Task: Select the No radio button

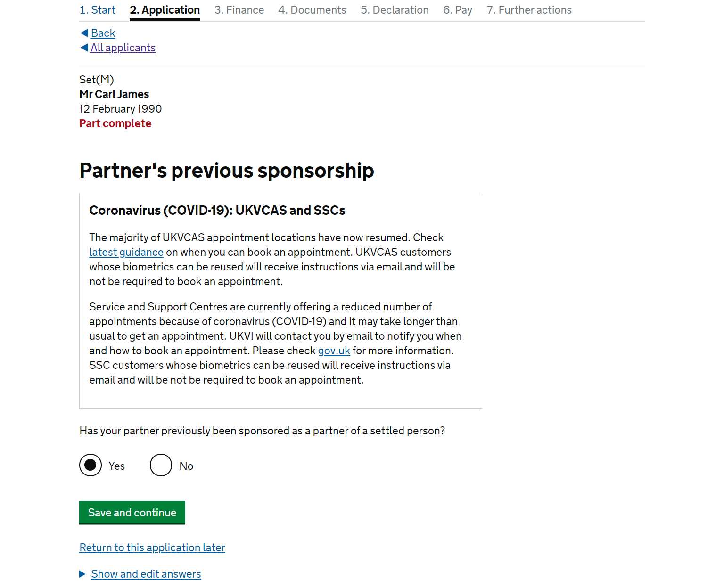Action: coord(161,465)
